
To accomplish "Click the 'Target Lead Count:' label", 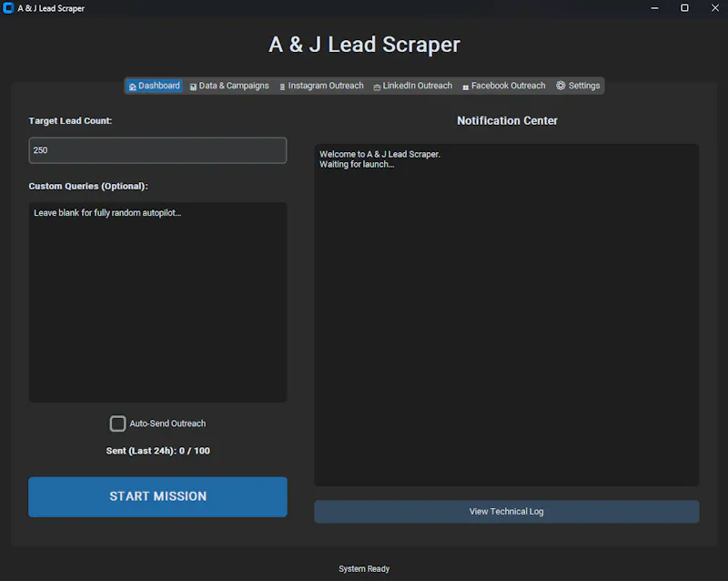I will click(x=70, y=121).
